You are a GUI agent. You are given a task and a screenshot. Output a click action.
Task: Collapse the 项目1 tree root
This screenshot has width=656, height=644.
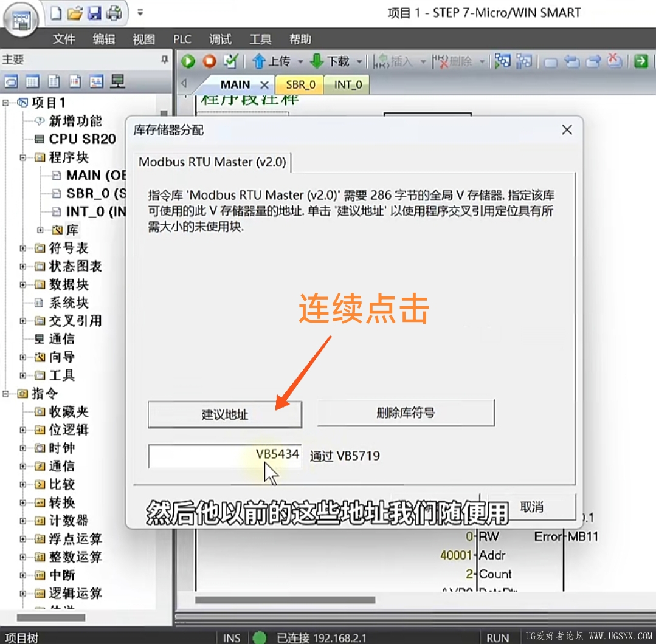tap(5, 103)
